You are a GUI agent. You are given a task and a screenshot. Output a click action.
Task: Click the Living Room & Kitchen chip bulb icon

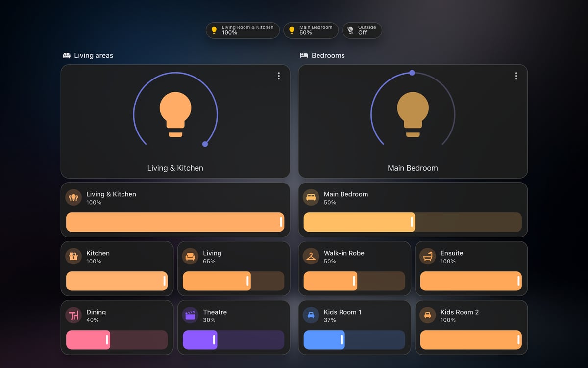tap(214, 30)
